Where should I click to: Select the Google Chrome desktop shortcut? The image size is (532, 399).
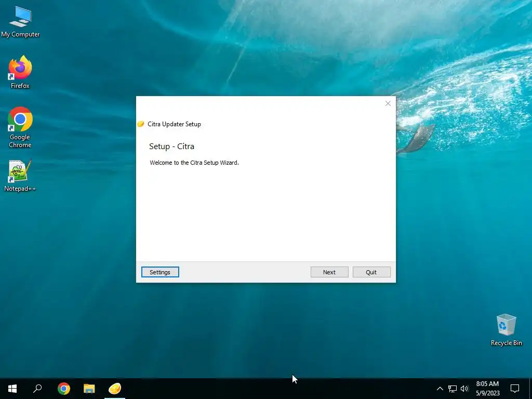pyautogui.click(x=20, y=128)
